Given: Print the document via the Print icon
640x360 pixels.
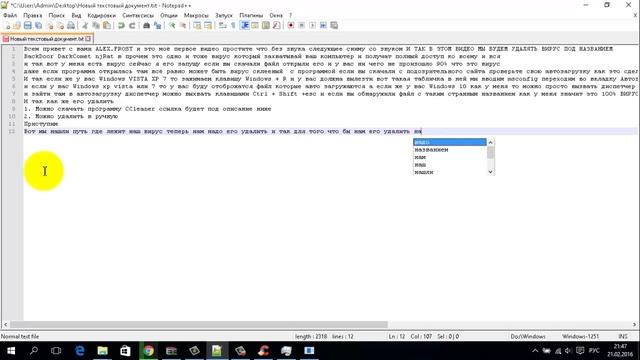Looking at the screenshot, I should coord(71,26).
